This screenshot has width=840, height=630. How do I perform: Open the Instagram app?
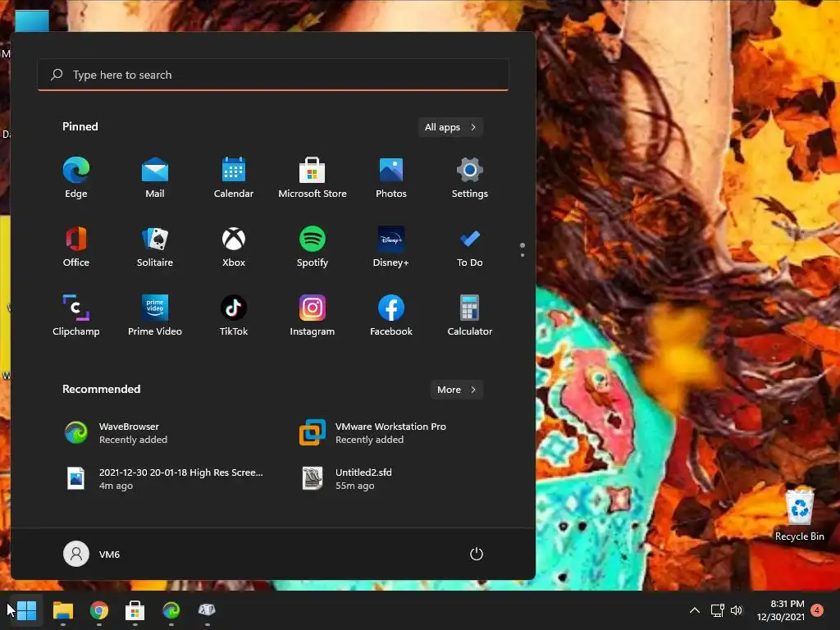coord(313,315)
